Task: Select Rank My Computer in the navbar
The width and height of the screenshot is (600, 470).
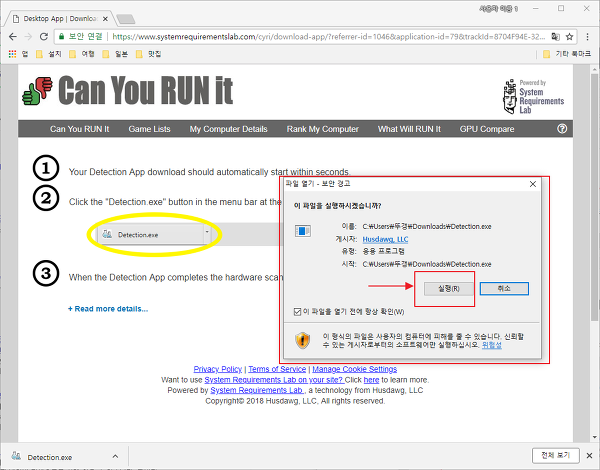Action: pyautogui.click(x=323, y=129)
